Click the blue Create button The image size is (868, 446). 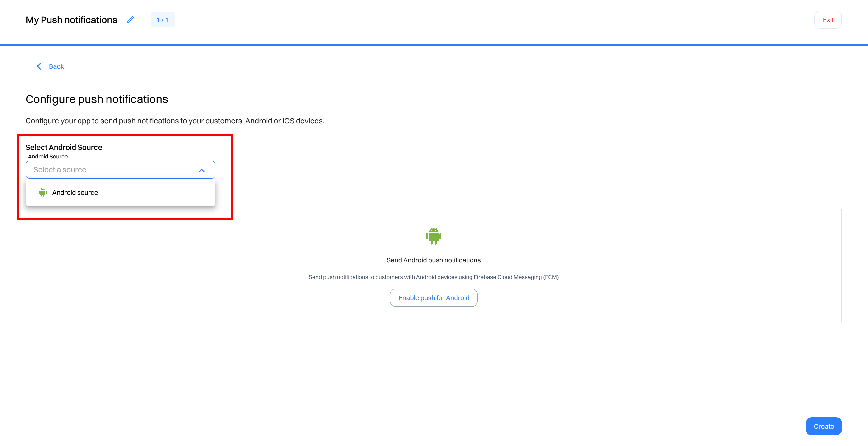(824, 426)
